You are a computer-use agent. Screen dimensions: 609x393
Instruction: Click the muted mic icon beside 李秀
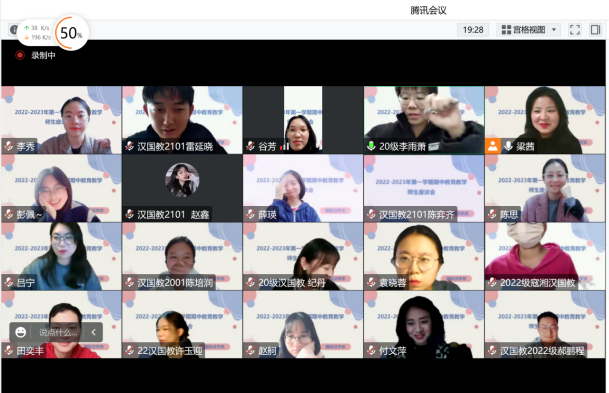click(9, 146)
